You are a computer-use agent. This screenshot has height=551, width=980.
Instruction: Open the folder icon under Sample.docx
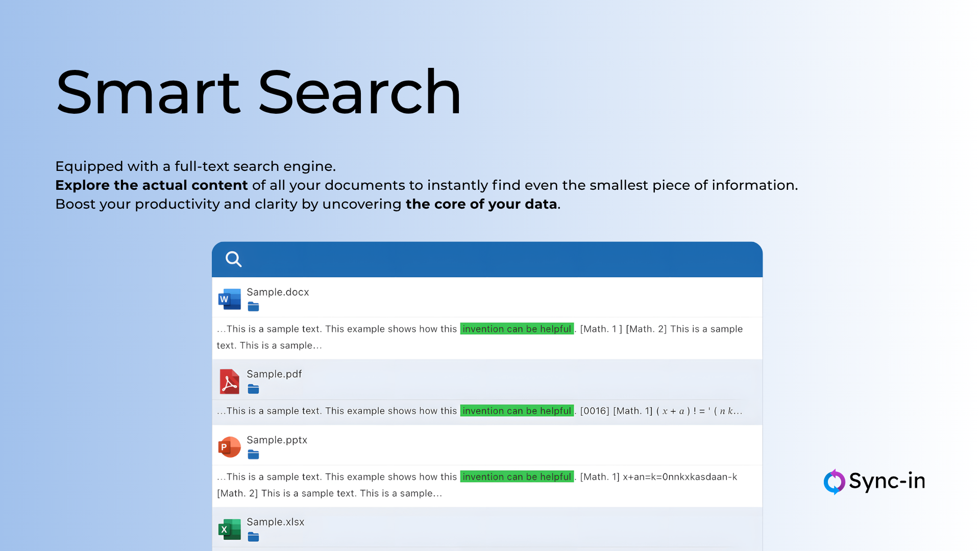click(x=253, y=307)
